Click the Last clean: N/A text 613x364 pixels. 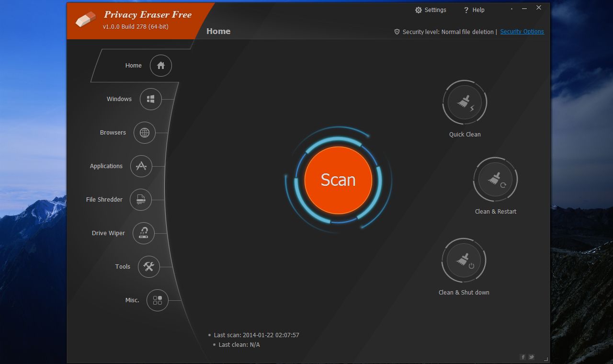coord(239,345)
